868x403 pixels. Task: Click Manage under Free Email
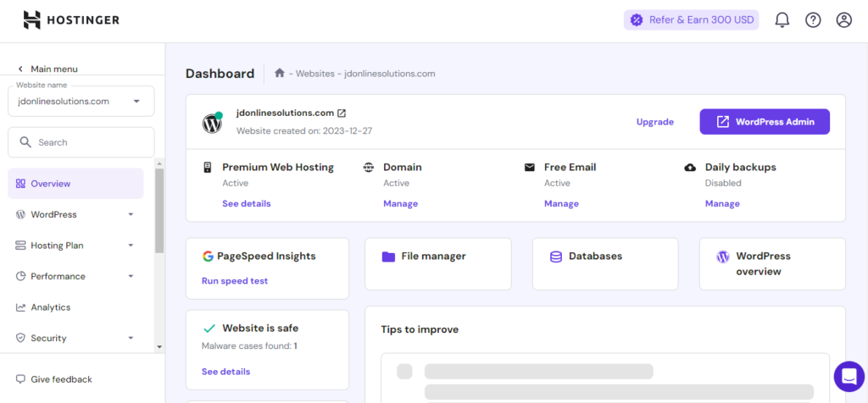561,203
